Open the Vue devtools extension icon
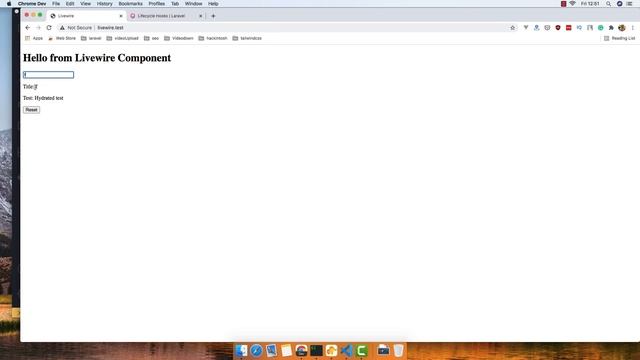Viewport: 640px width, 360px height. pos(526,28)
